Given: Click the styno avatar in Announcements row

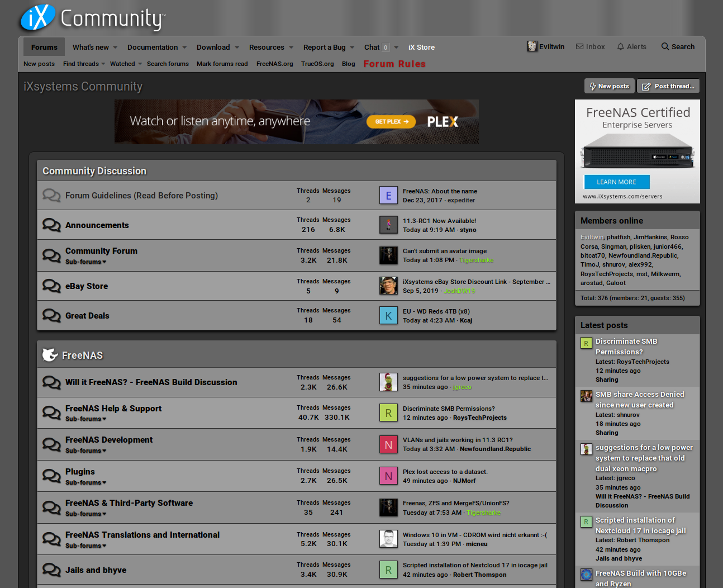Looking at the screenshot, I should (388, 225).
